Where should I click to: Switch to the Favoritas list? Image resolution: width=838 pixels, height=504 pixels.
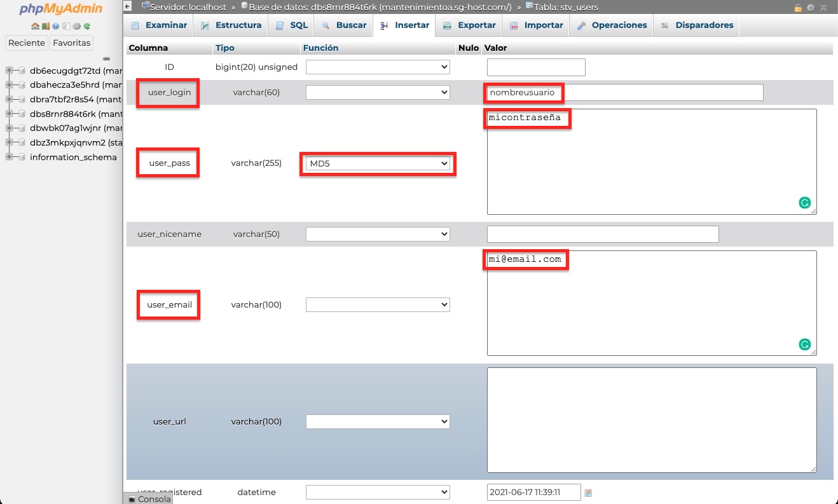pyautogui.click(x=71, y=43)
